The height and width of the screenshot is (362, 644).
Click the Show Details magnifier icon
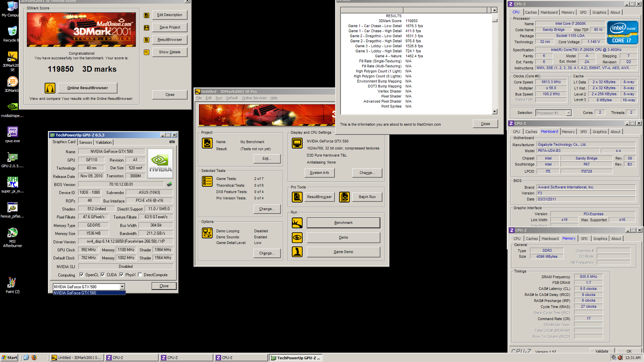coord(147,52)
